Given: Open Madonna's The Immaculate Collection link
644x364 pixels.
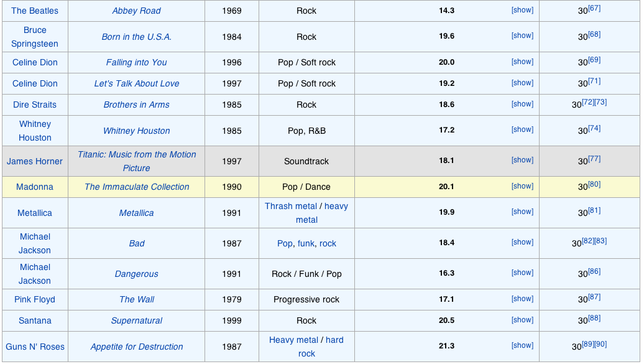Looking at the screenshot, I should [136, 186].
